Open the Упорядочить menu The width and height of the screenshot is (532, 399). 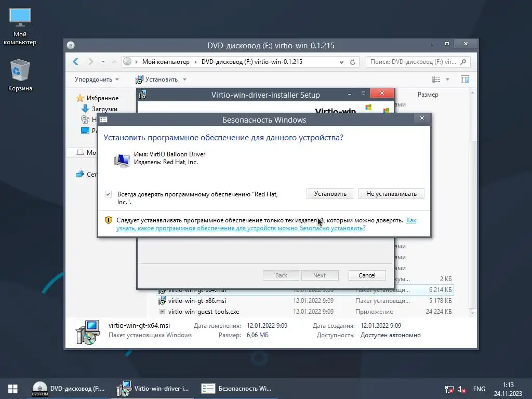pos(97,79)
